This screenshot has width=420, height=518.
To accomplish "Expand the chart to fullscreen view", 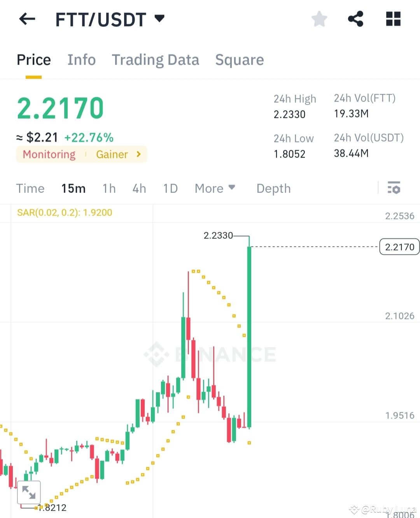I will (29, 492).
